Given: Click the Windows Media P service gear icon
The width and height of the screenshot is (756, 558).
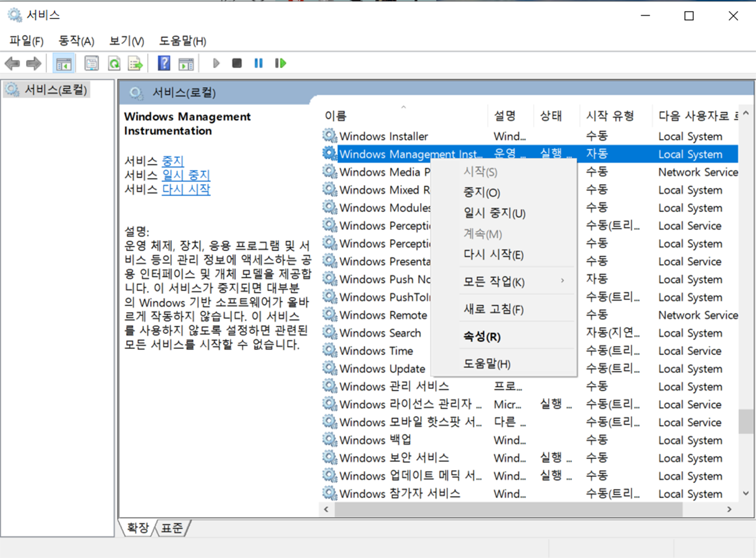Looking at the screenshot, I should [x=329, y=172].
